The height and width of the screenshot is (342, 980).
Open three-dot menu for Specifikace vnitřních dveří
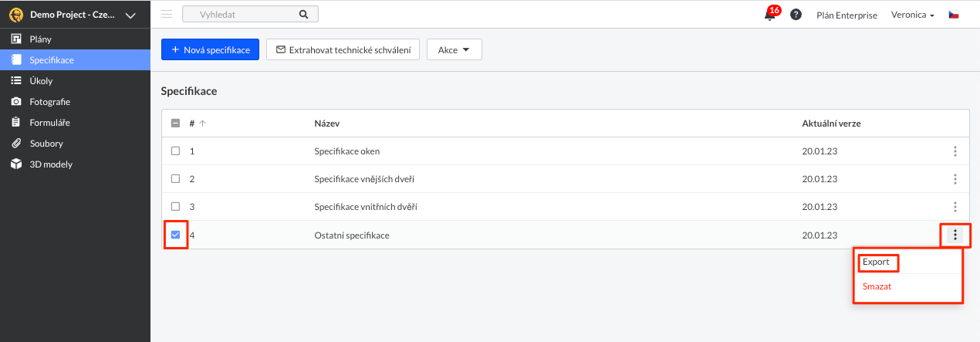coord(955,207)
